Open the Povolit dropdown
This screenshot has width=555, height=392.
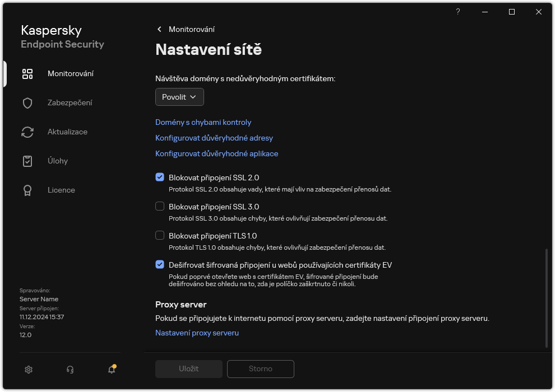tap(179, 97)
